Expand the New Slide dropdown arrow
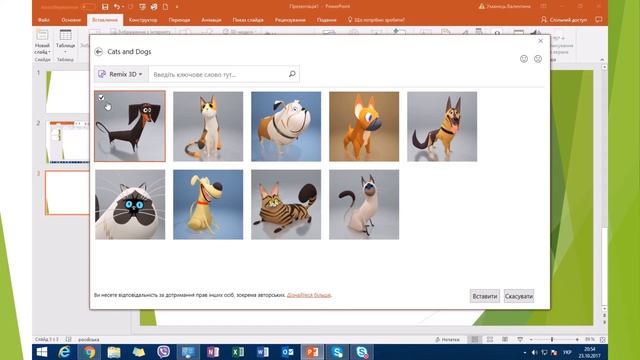 (49, 52)
